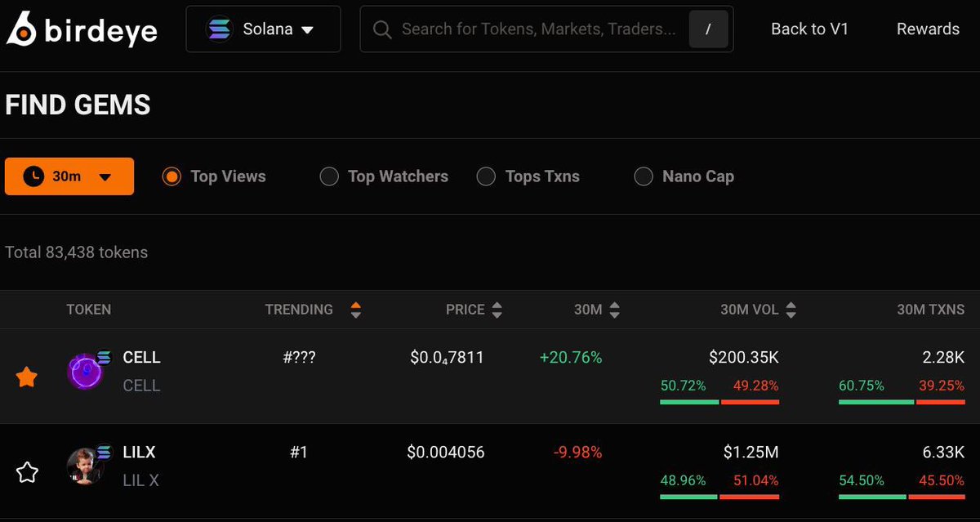Click CELL volume buy bar 50.72%
This screenshot has width=980, height=522.
(x=689, y=402)
